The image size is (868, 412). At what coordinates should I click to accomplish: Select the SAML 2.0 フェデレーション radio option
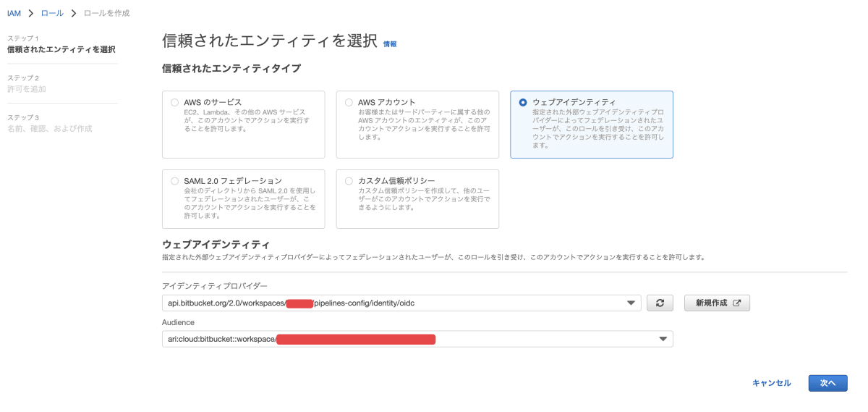point(174,181)
